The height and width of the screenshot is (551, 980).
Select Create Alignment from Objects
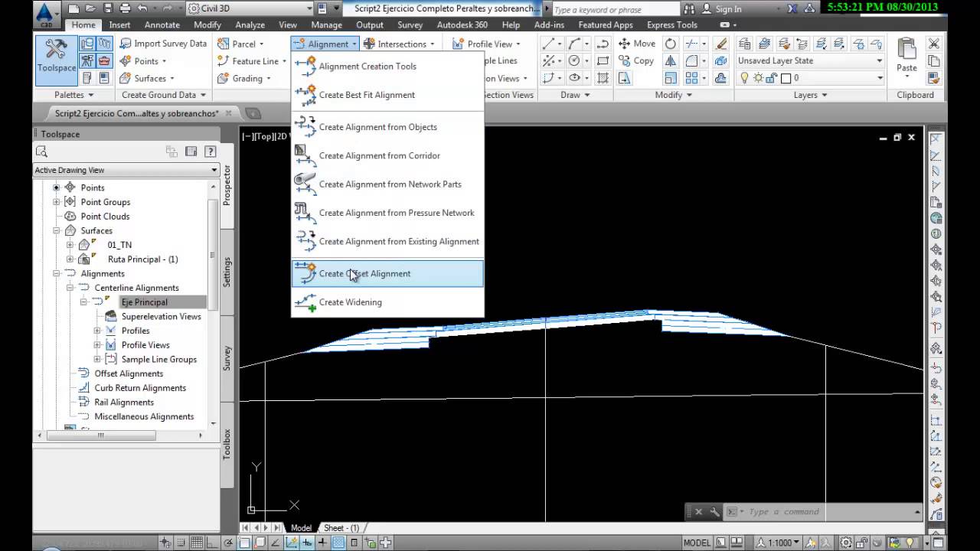click(x=387, y=127)
